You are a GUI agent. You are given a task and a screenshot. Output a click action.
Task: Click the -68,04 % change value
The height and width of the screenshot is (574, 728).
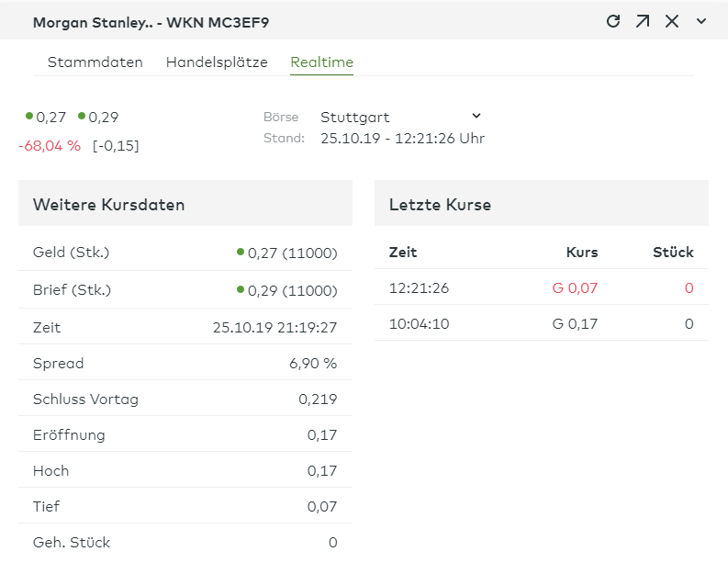tap(50, 145)
